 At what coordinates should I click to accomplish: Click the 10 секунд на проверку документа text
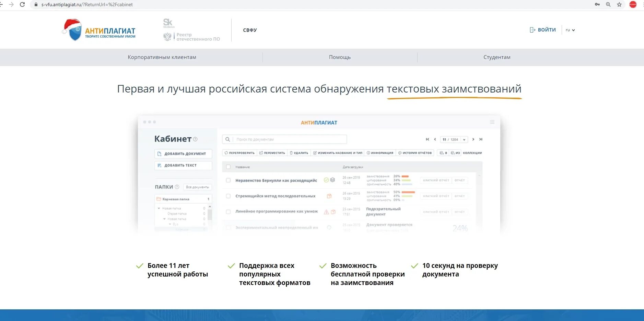460,270
